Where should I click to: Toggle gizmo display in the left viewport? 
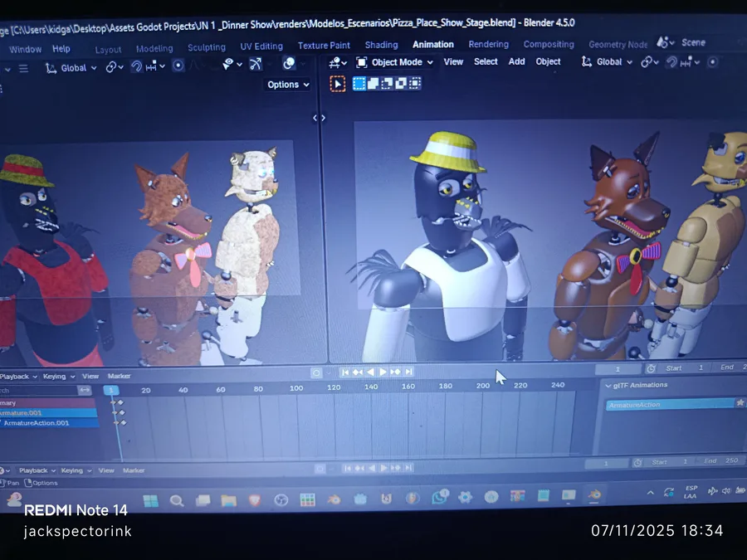256,64
